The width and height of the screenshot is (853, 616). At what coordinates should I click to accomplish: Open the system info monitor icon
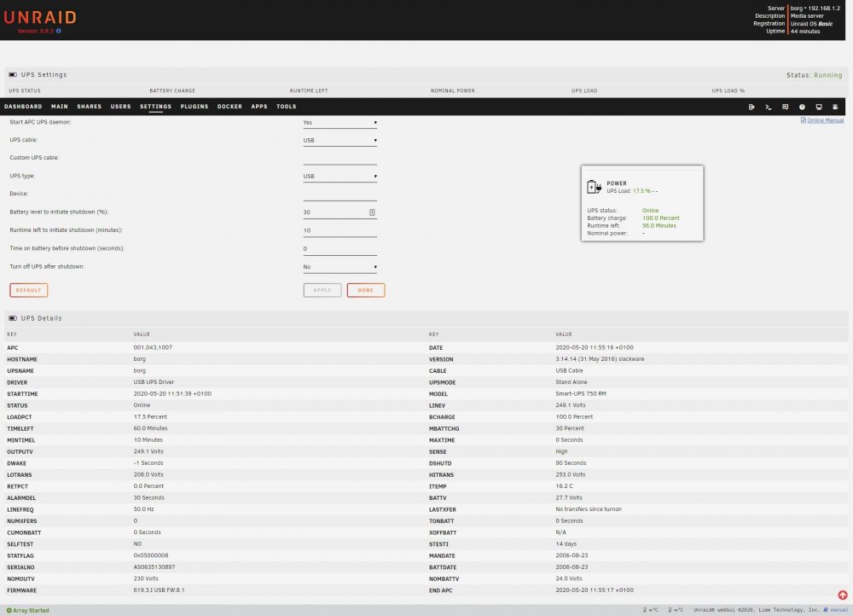819,108
